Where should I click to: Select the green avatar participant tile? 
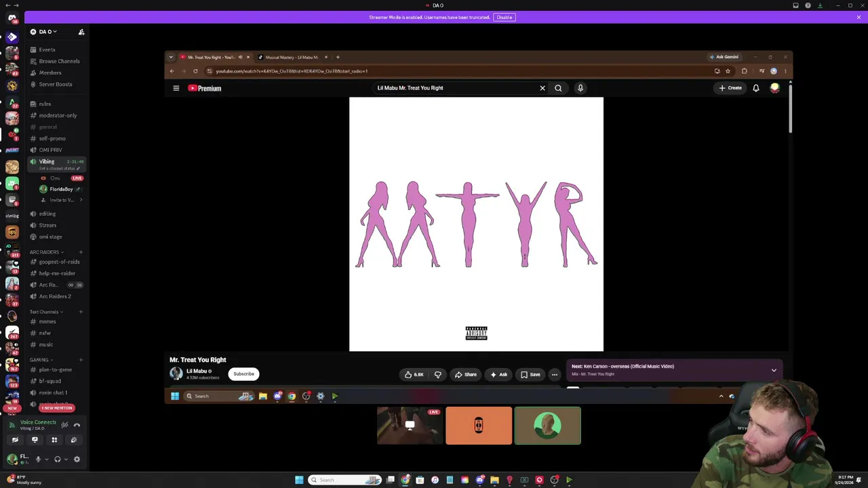(547, 426)
